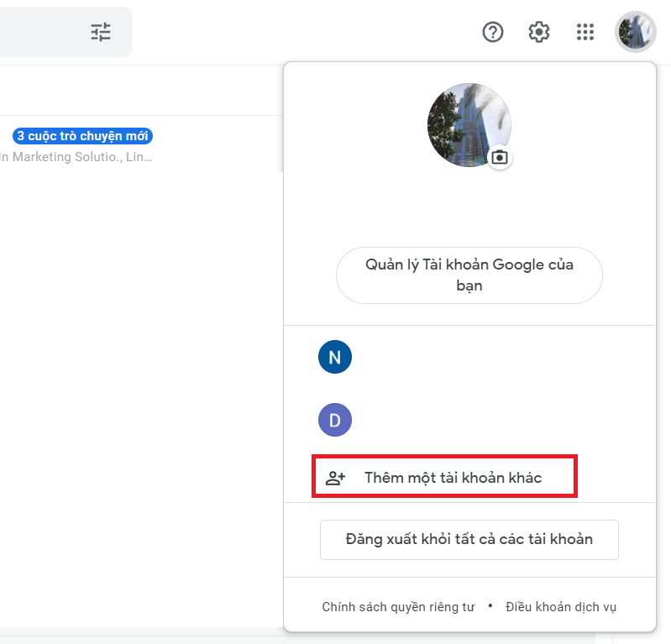Click the 3 cuộc trò chuyện mới badge
The image size is (671, 644).
point(82,136)
